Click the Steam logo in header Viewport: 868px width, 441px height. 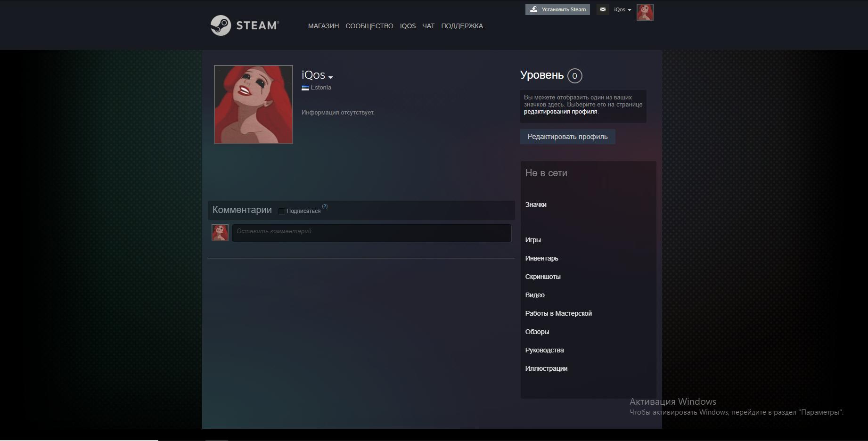[245, 25]
